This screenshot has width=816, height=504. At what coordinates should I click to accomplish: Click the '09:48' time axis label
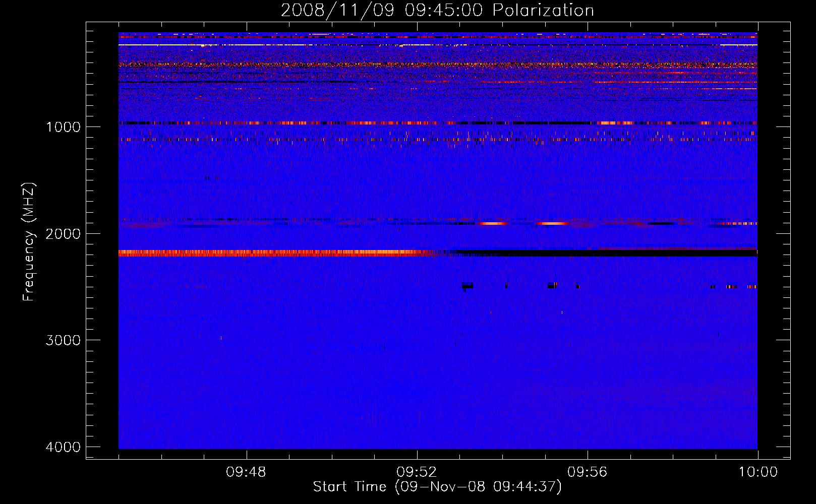pos(246,472)
